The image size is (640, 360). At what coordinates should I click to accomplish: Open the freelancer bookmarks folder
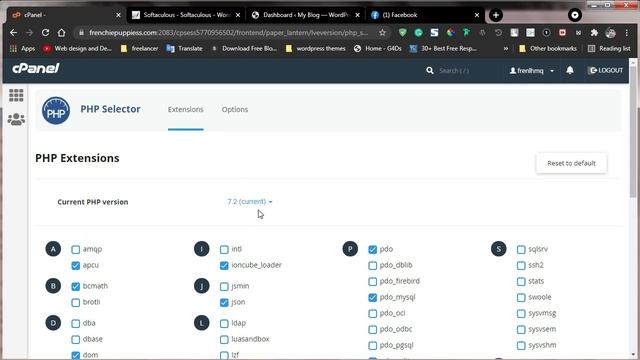(140, 48)
